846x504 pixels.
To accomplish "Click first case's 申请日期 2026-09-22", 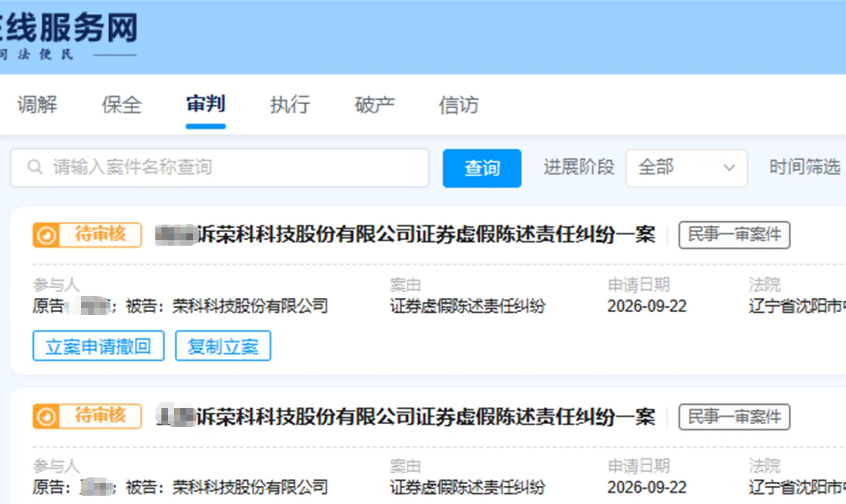I will [647, 306].
